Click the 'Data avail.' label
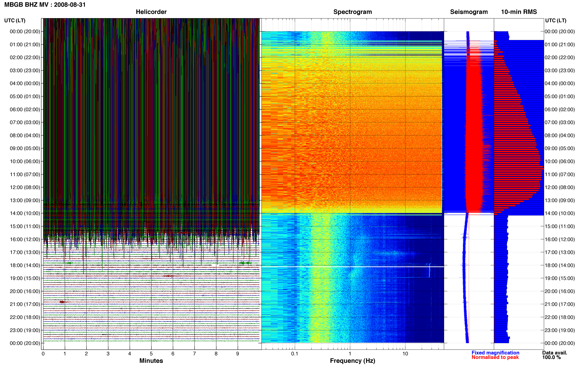Image resolution: width=588 pixels, height=368 pixels. [x=555, y=353]
